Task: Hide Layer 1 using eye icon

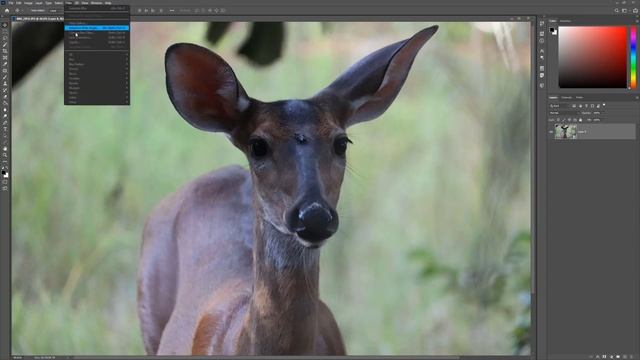Action: click(551, 132)
